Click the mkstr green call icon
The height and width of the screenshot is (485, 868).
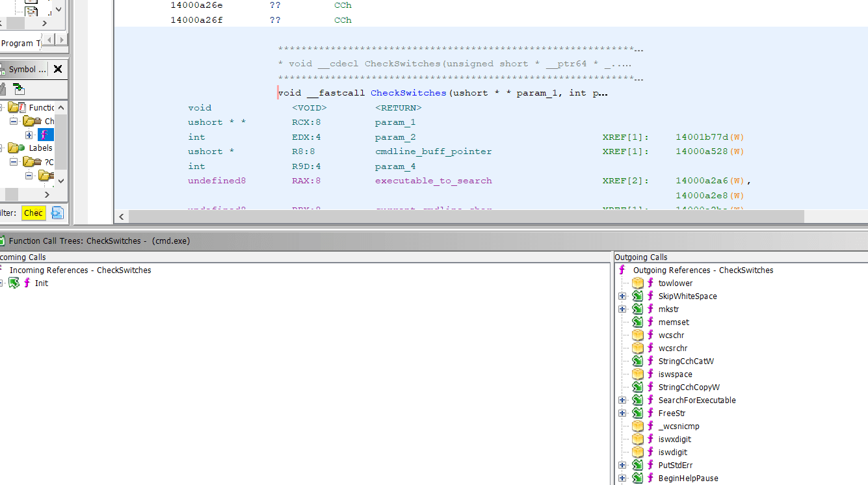point(638,309)
